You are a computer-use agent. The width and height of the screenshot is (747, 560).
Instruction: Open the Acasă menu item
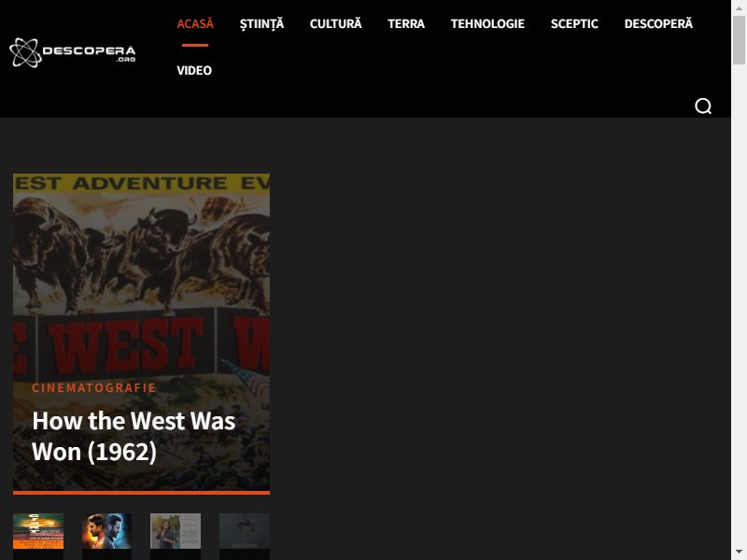[x=195, y=24]
